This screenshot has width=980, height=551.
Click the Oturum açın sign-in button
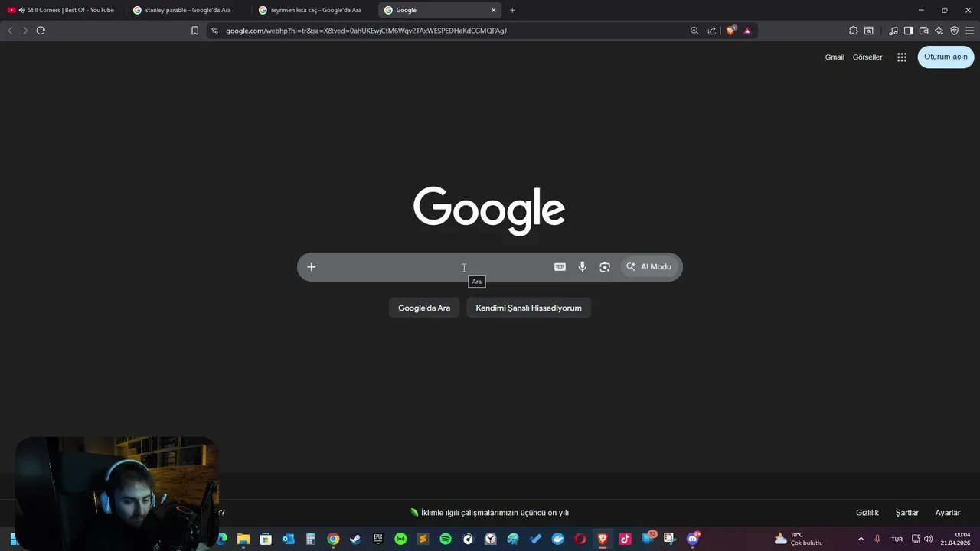pos(946,57)
